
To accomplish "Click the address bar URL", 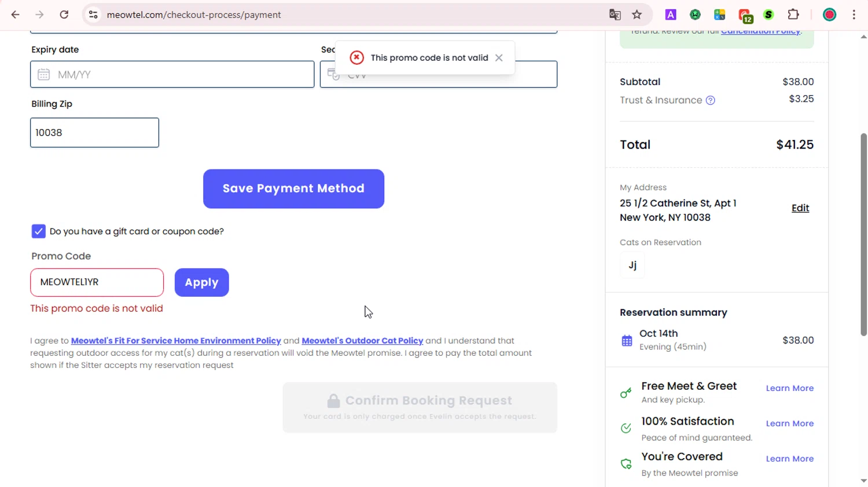I will coord(194,14).
